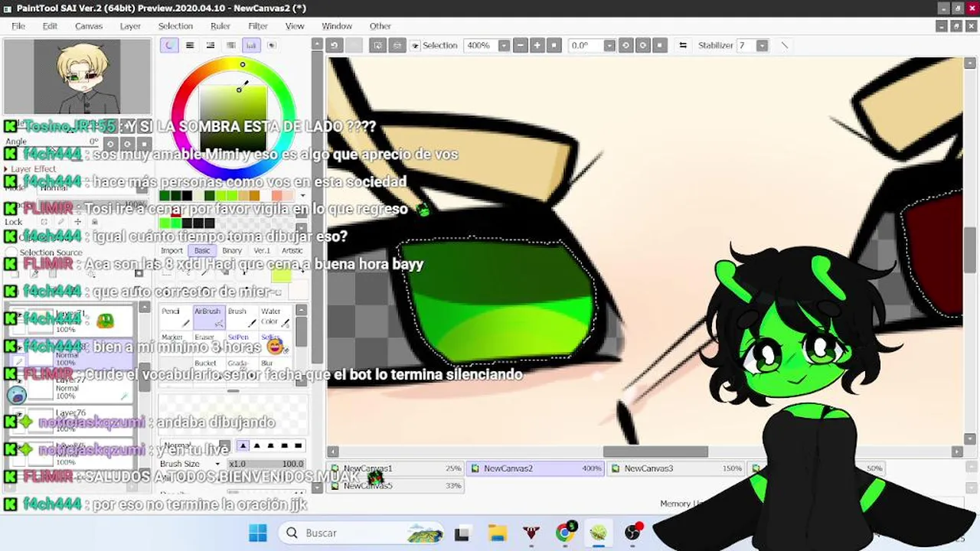Click navigator reset angle square button

tap(144, 143)
